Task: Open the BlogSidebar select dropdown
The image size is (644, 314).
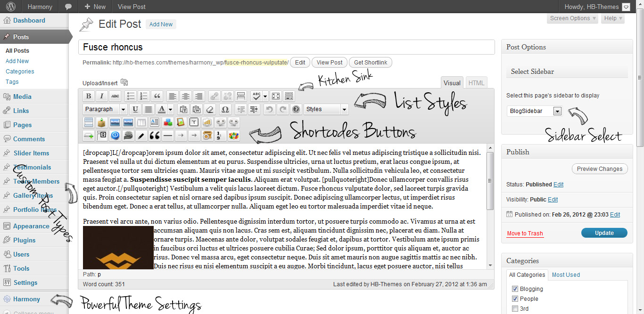Action: tap(535, 111)
